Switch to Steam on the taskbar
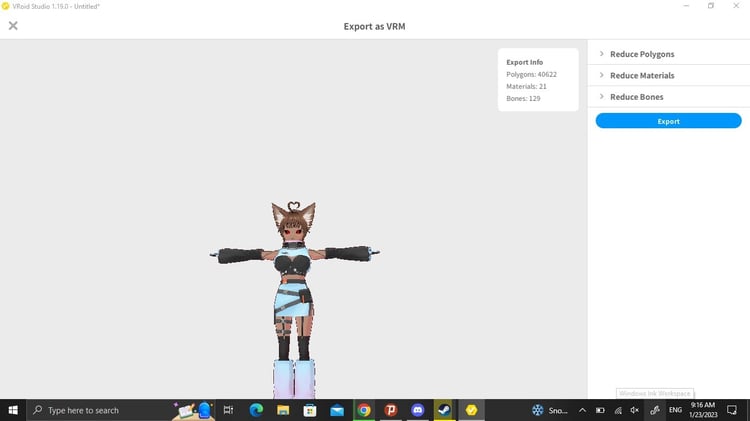 tap(444, 410)
